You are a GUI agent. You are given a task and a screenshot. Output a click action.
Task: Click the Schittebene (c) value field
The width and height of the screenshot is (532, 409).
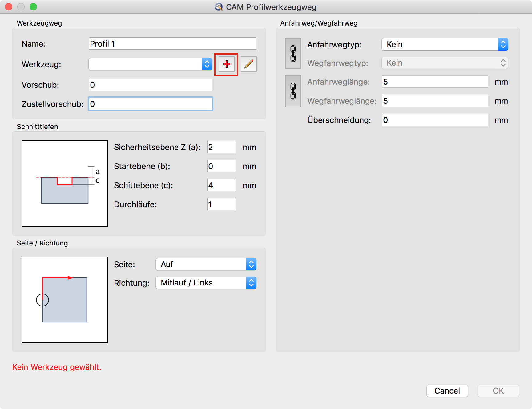(221, 185)
